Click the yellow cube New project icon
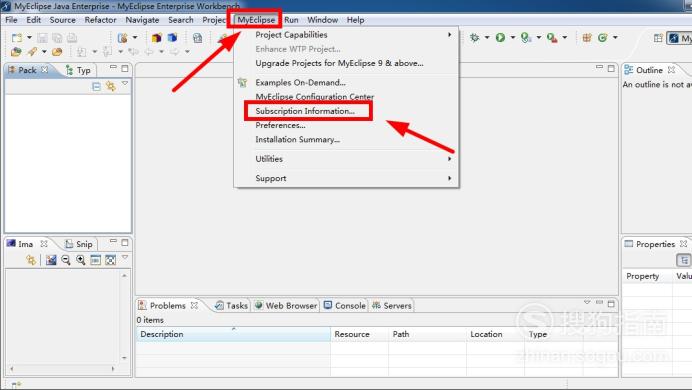The image size is (692, 390). [156, 38]
